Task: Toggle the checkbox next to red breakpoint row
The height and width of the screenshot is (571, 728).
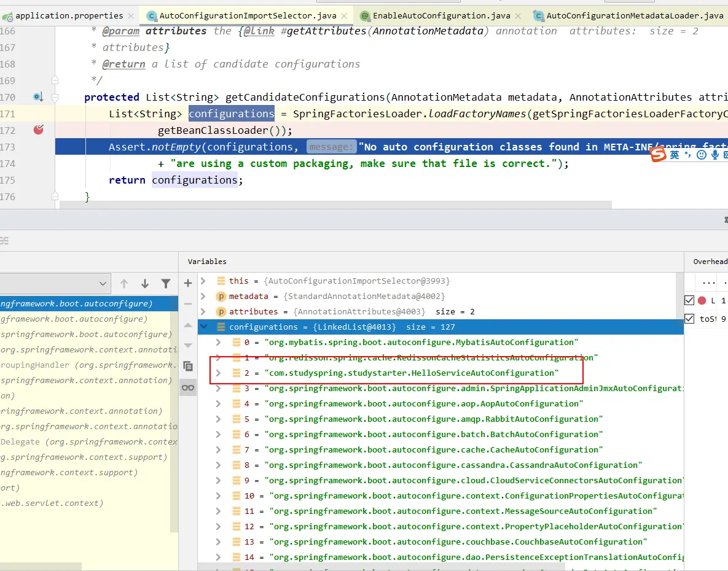Action: pos(689,301)
